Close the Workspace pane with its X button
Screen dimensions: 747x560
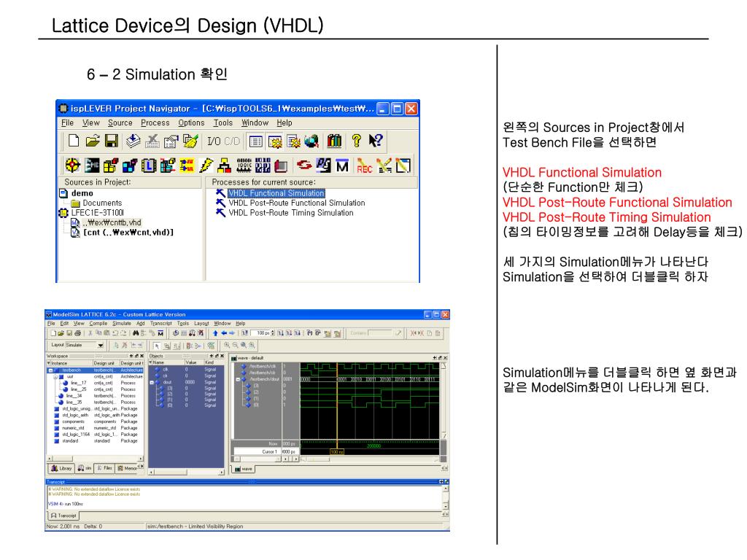click(x=142, y=356)
